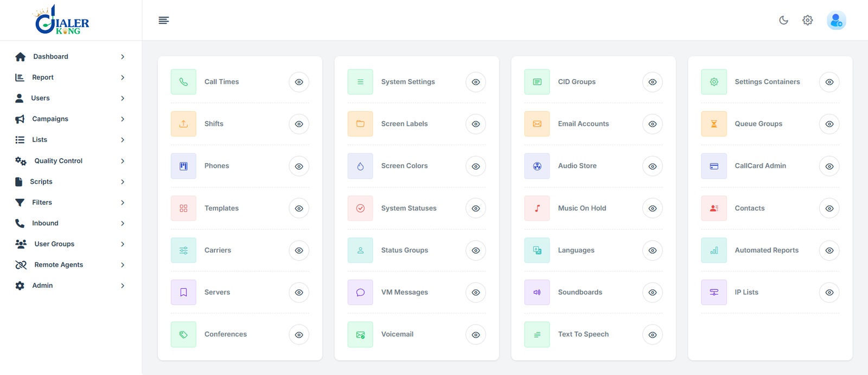Click the Queue Groups hourglass icon

[x=714, y=124]
